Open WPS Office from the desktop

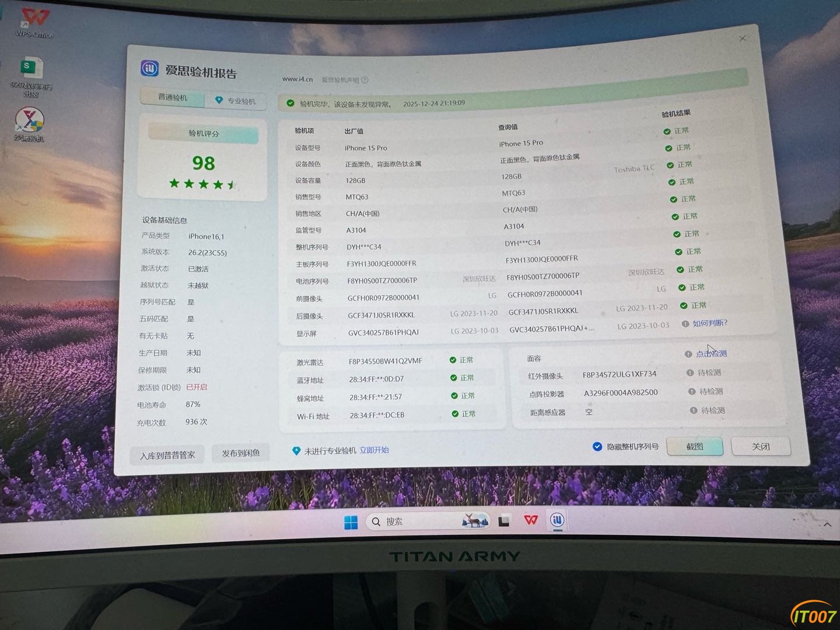[34, 21]
